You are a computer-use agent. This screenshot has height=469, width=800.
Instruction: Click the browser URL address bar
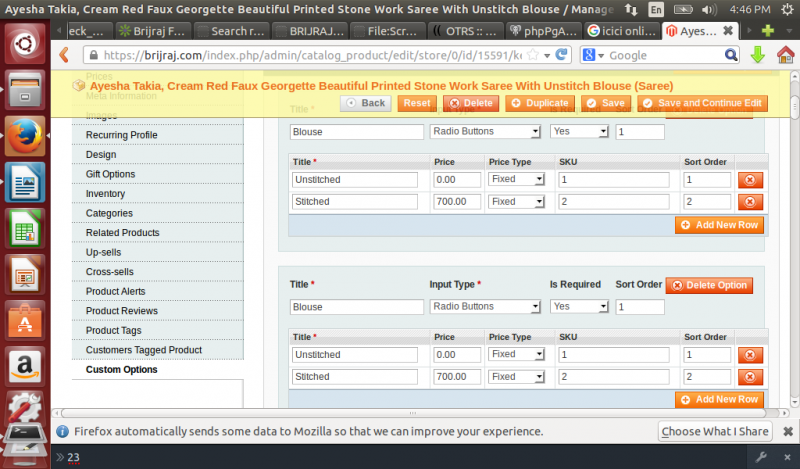[x=311, y=55]
